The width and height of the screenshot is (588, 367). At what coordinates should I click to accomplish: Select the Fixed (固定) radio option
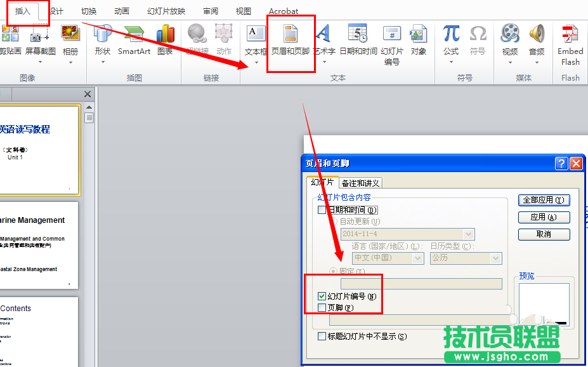[x=333, y=271]
